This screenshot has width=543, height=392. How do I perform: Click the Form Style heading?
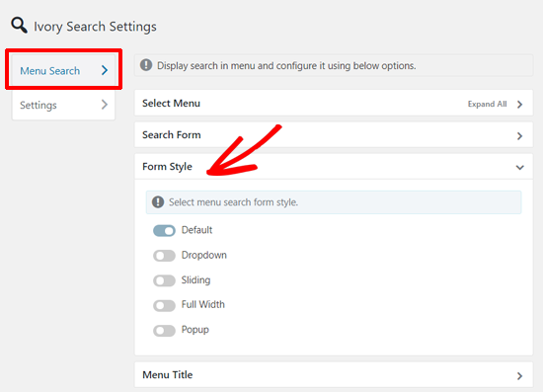tap(167, 167)
